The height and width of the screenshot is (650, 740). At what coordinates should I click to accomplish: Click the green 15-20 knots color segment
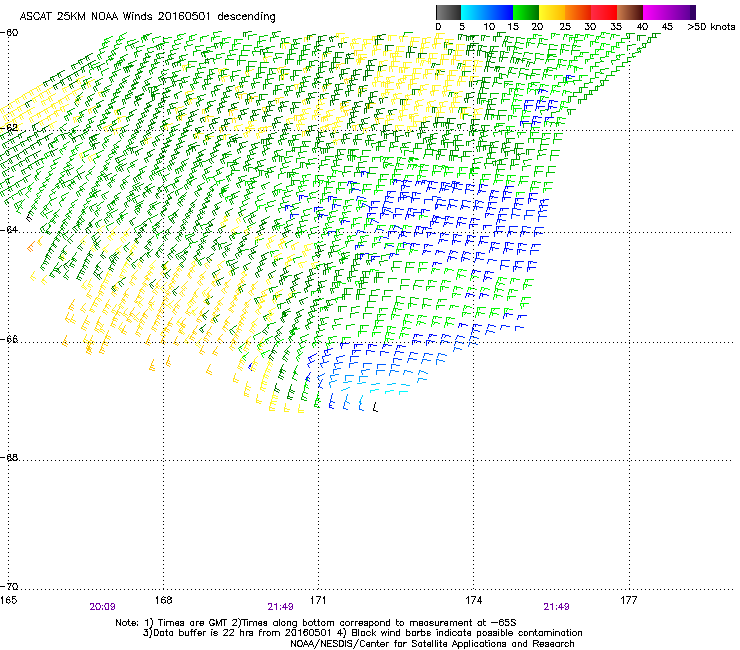click(526, 12)
